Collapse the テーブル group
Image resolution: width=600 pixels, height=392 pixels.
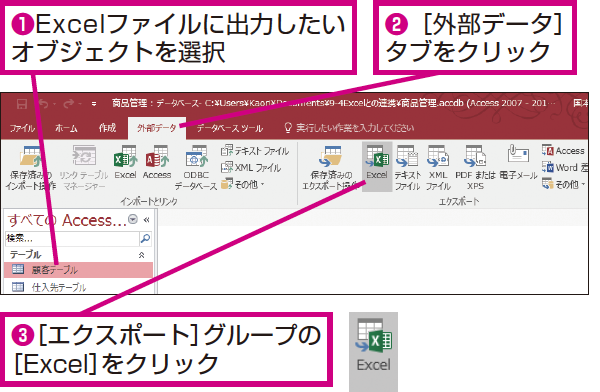(141, 255)
